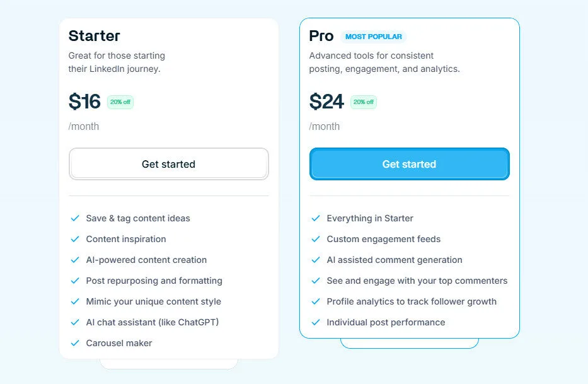This screenshot has width=588, height=384.
Task: Click checkmark beside Profile analytics follower growth
Action: [316, 301]
